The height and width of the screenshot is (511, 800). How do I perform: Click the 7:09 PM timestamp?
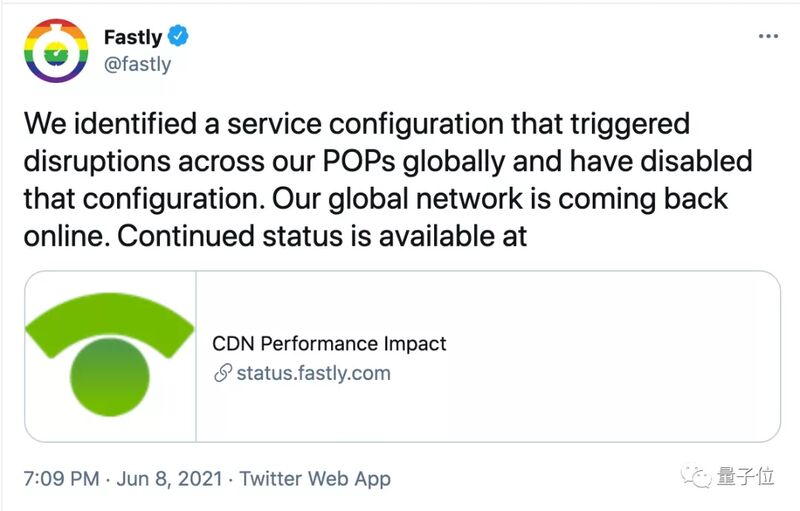pos(61,479)
